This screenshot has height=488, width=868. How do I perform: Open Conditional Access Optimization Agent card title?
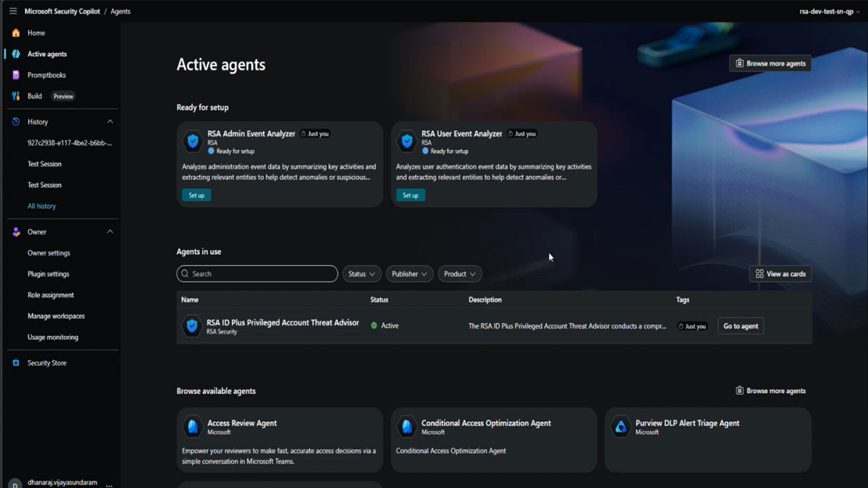coord(486,423)
